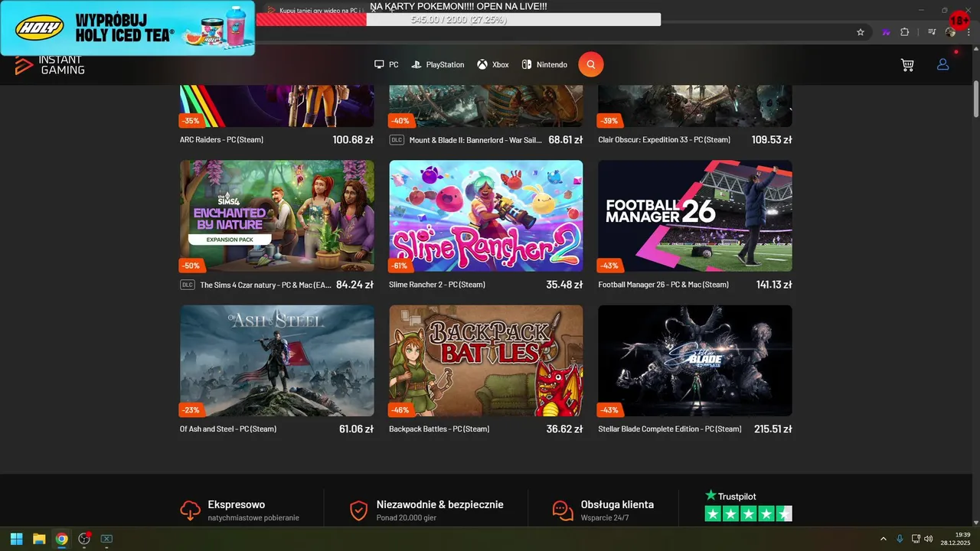This screenshot has height=551, width=980.
Task: Click the shield icon beside Niezawodnie & bezpiecznie
Action: (358, 510)
